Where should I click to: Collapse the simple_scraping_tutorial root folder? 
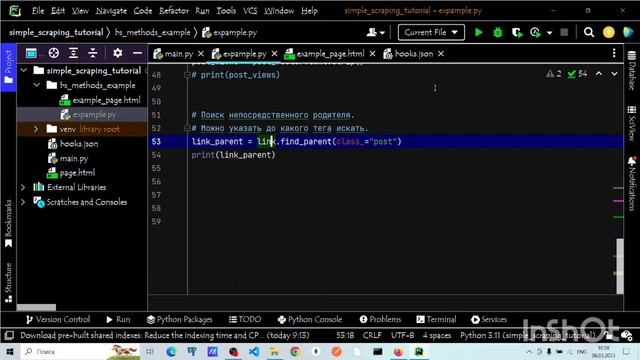24,71
